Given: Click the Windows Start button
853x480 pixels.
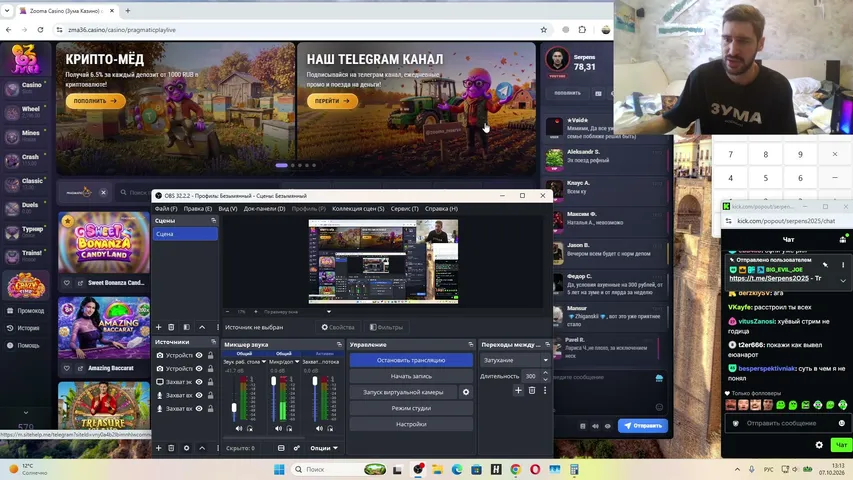Looking at the screenshot, I should [279, 469].
